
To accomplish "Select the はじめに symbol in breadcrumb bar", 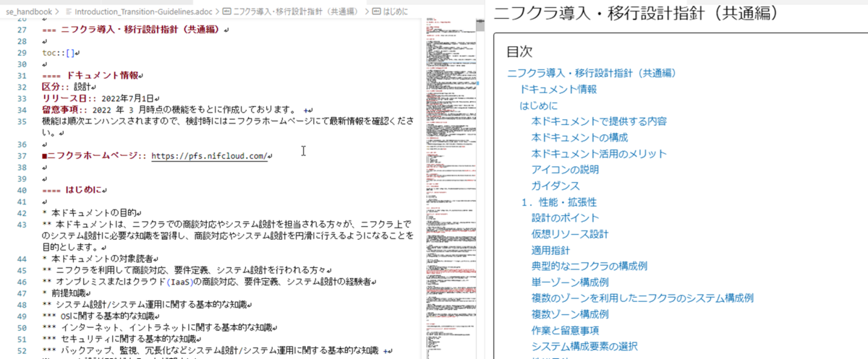I will click(x=394, y=12).
